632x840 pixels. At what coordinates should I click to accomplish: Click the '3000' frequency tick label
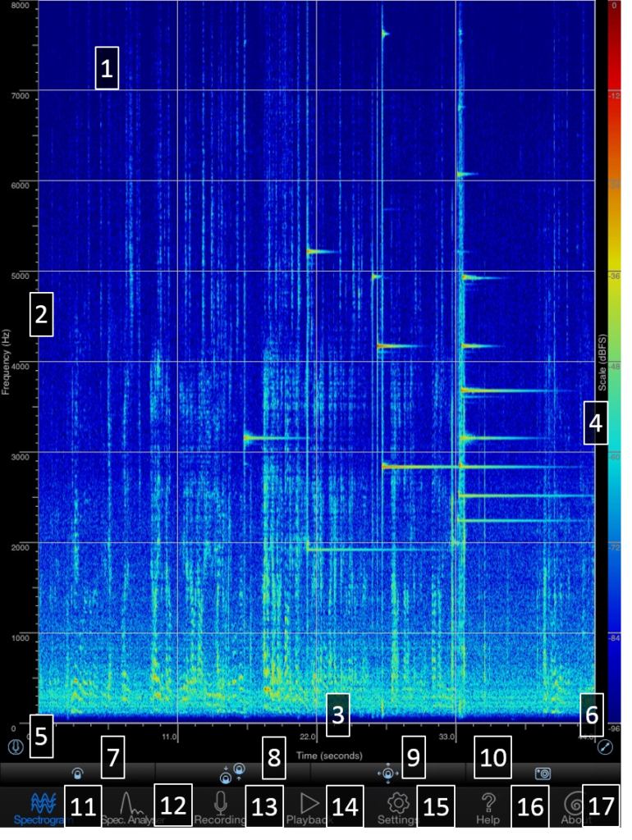tap(21, 457)
